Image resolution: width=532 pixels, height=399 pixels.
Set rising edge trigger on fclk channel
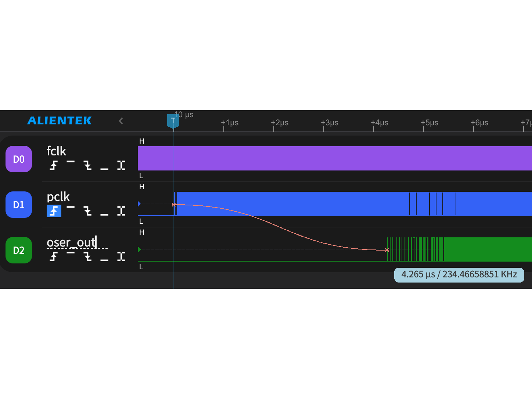(x=54, y=165)
